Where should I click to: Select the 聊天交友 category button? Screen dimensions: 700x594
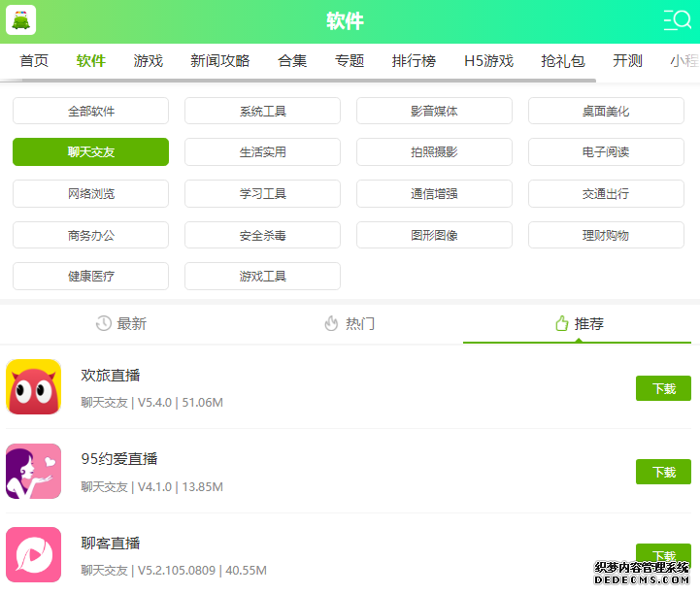click(90, 151)
